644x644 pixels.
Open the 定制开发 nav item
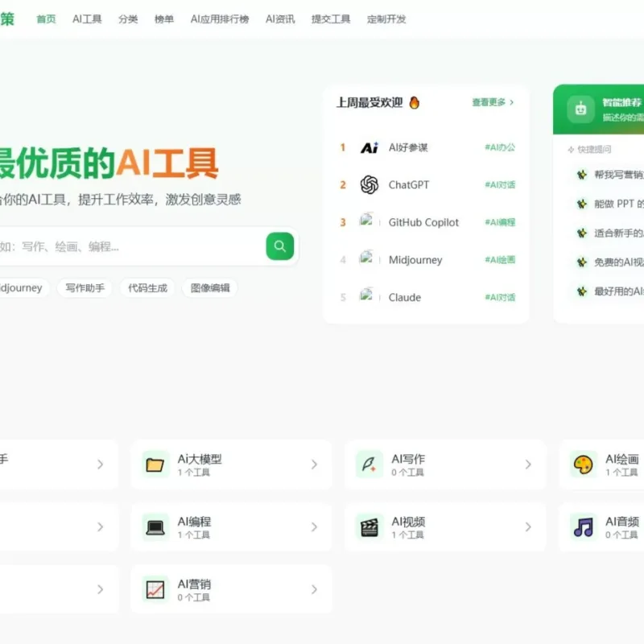click(x=386, y=19)
